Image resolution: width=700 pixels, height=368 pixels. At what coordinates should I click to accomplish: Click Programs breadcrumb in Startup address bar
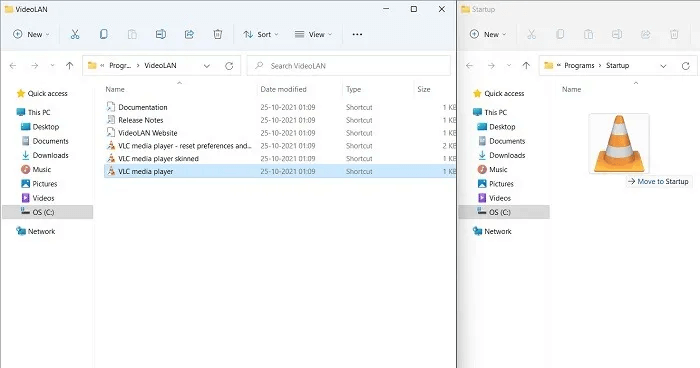click(579, 66)
